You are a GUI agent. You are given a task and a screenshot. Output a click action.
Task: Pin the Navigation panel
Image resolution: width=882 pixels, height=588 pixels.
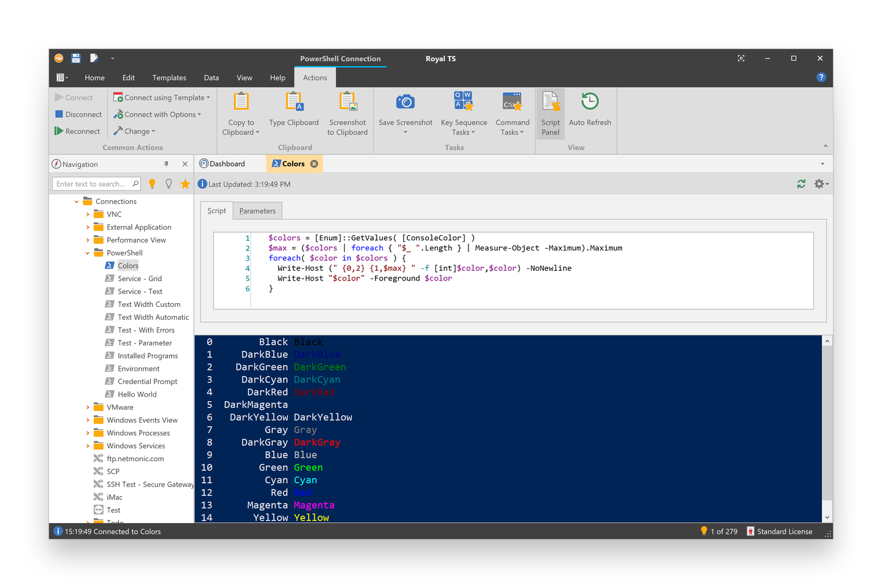click(x=166, y=164)
